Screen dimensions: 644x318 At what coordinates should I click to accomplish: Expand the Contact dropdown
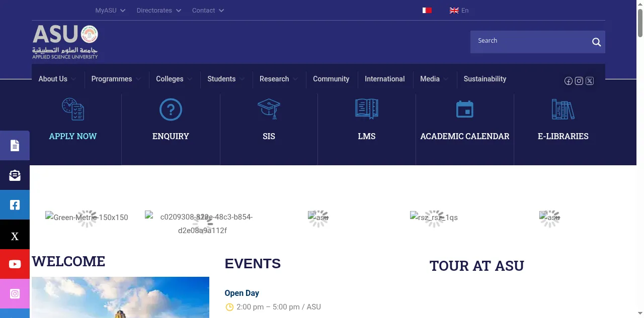tap(208, 11)
